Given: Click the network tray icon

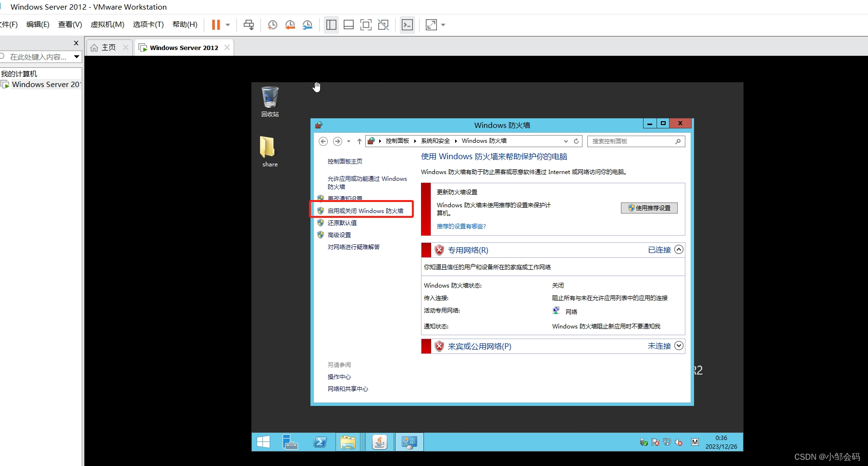Looking at the screenshot, I should (667, 442).
